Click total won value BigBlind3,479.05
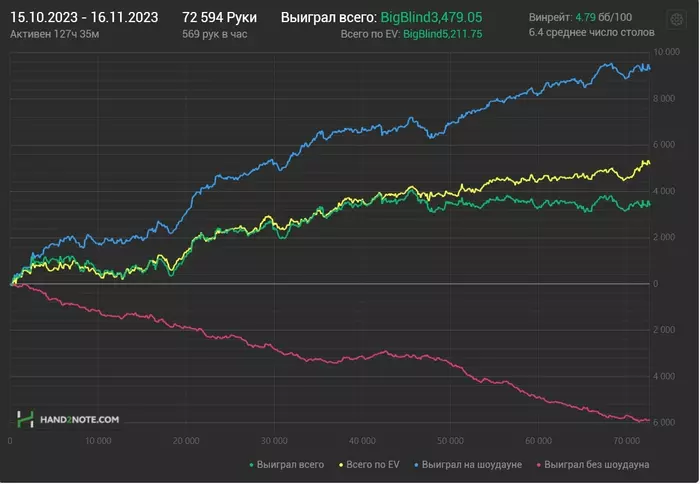 [431, 17]
